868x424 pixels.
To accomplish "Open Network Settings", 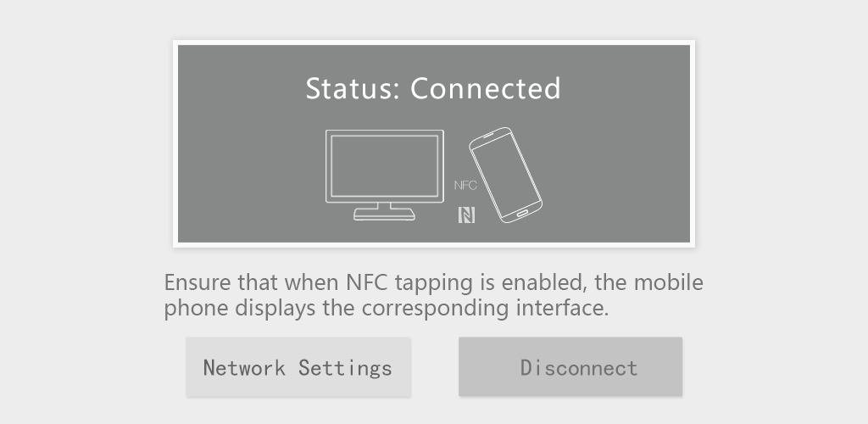I will (x=298, y=367).
